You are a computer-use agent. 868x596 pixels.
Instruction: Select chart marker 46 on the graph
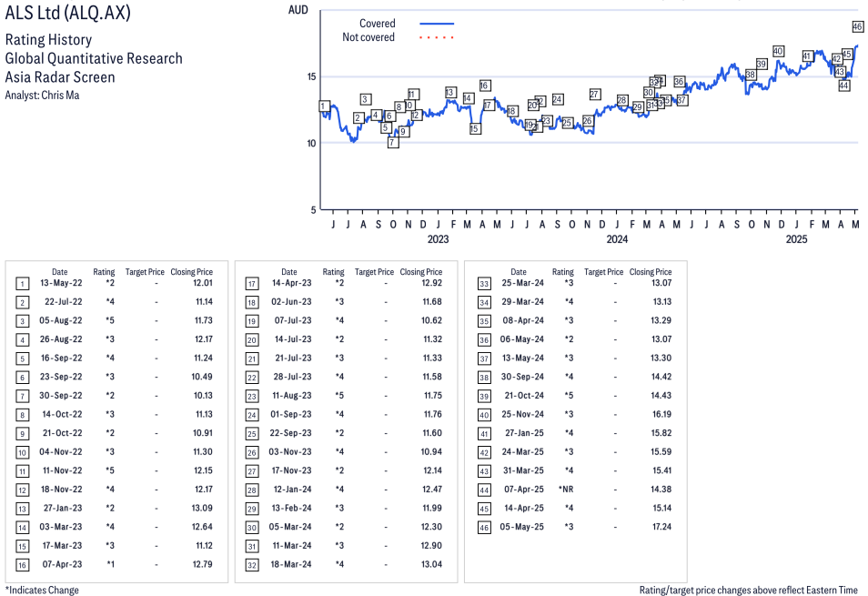(x=857, y=26)
